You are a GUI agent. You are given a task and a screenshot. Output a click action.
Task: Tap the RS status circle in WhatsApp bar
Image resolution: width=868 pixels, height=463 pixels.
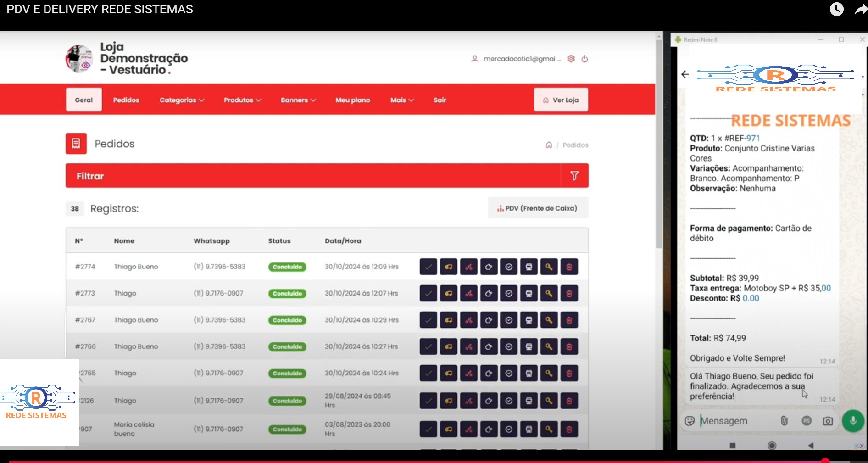pos(807,421)
